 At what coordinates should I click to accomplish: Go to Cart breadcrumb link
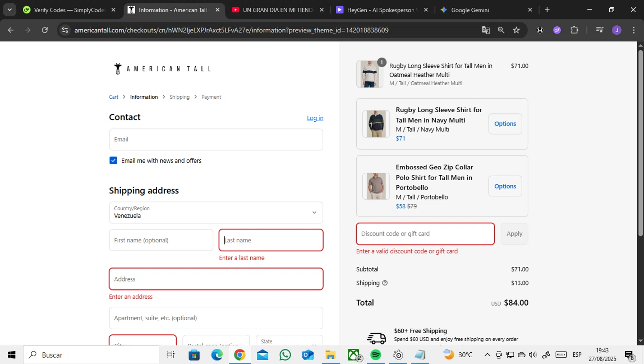[x=113, y=97]
